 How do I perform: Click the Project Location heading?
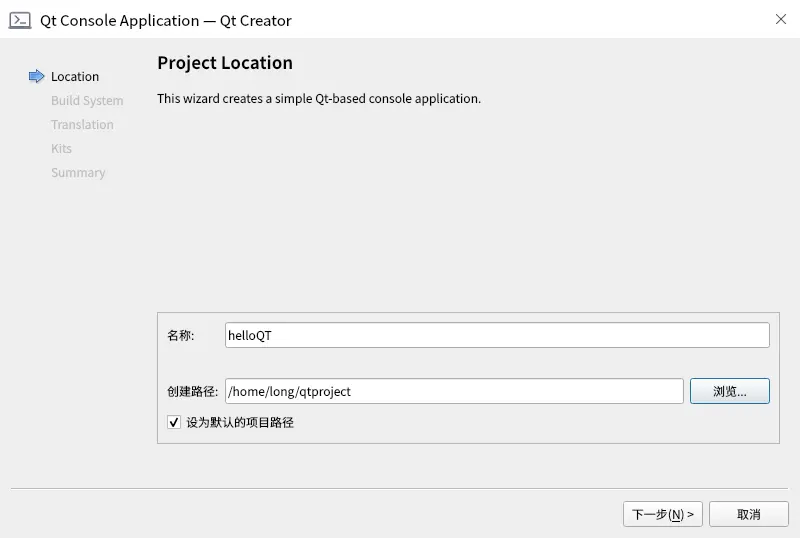pos(225,63)
